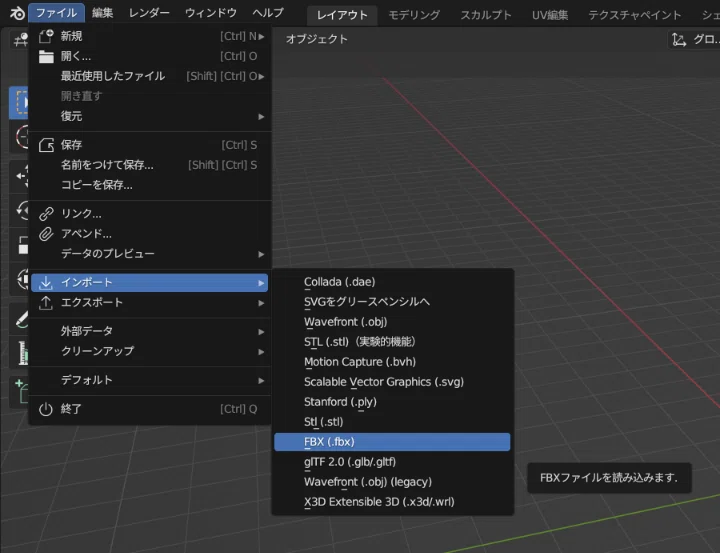Select glTF 2.0 (.glb/.gltf) import
Image resolution: width=720 pixels, height=553 pixels.
(392, 462)
